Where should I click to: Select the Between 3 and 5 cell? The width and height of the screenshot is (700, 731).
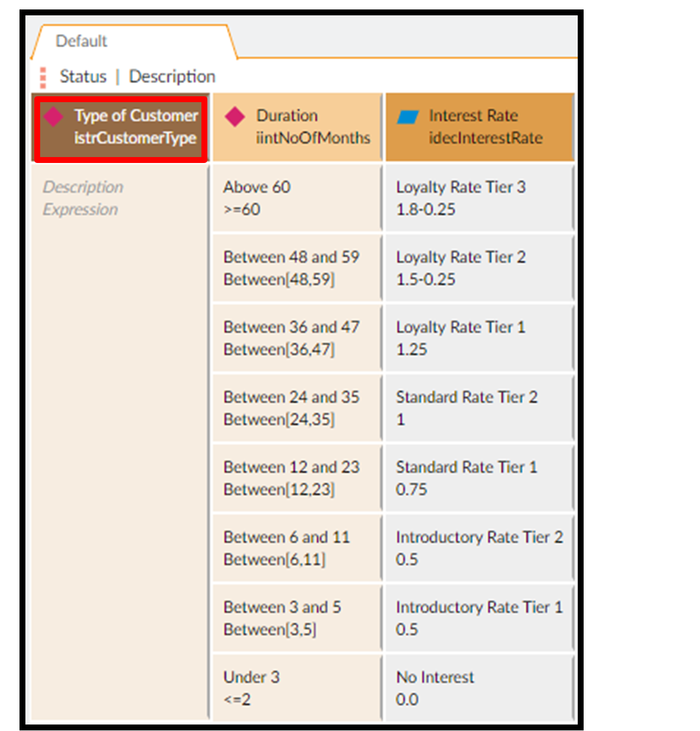pyautogui.click(x=297, y=619)
